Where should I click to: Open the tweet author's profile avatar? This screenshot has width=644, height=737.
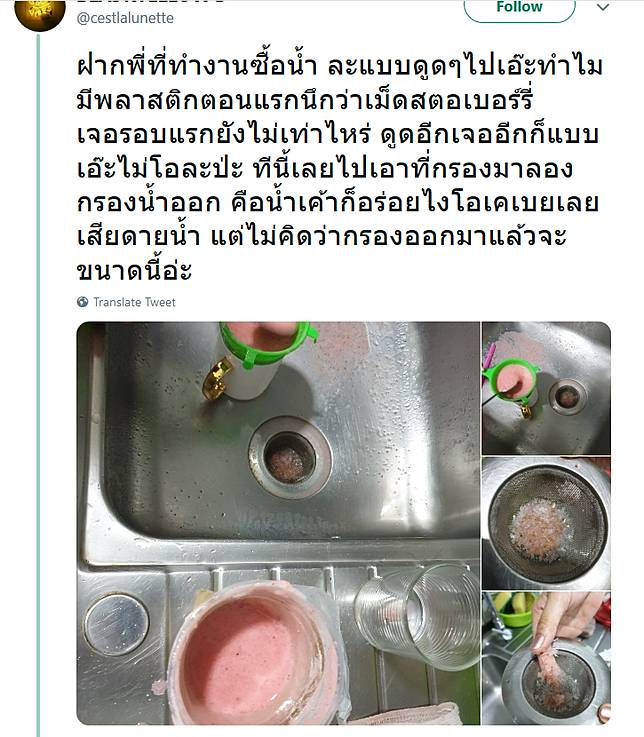(x=40, y=13)
